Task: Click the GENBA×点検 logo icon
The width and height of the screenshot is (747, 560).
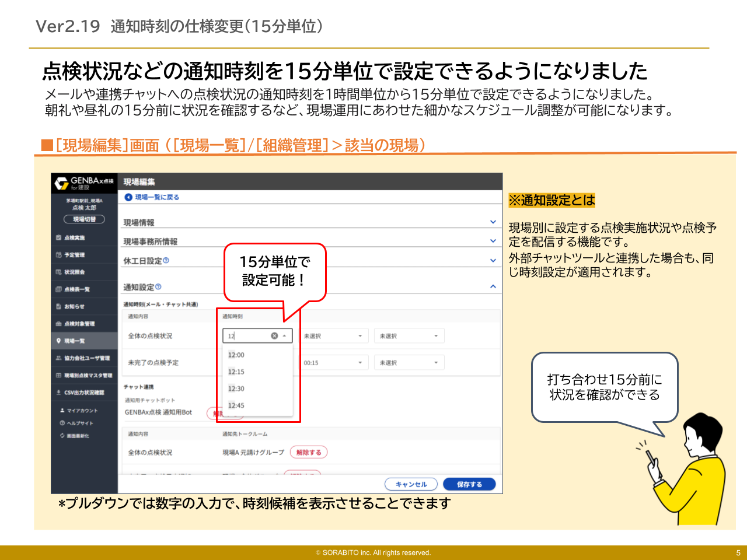Action: click(61, 183)
